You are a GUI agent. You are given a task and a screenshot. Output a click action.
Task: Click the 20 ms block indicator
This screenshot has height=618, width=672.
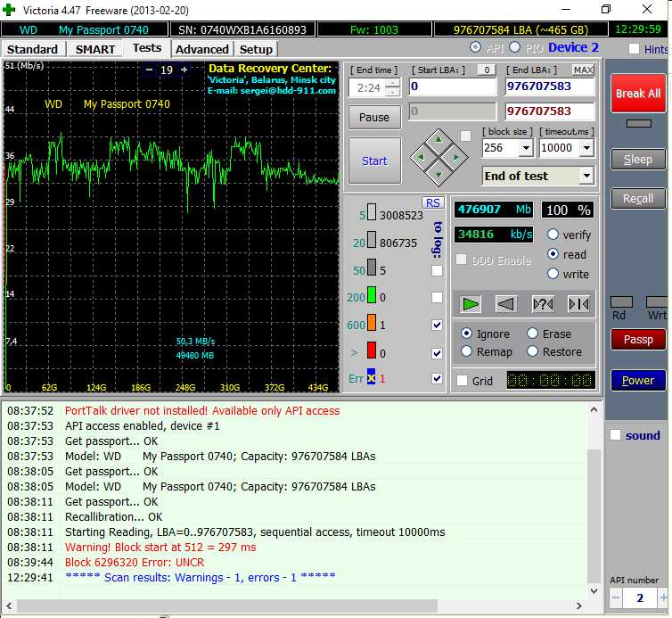(372, 240)
